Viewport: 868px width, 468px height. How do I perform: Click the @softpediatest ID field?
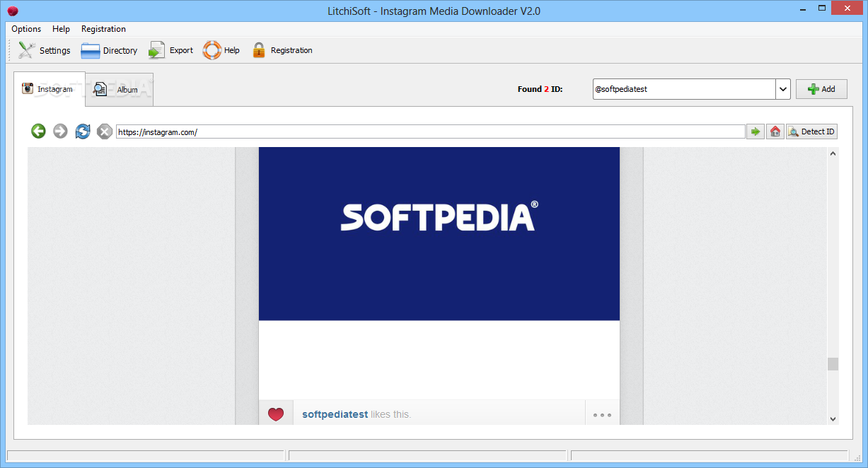tap(684, 89)
